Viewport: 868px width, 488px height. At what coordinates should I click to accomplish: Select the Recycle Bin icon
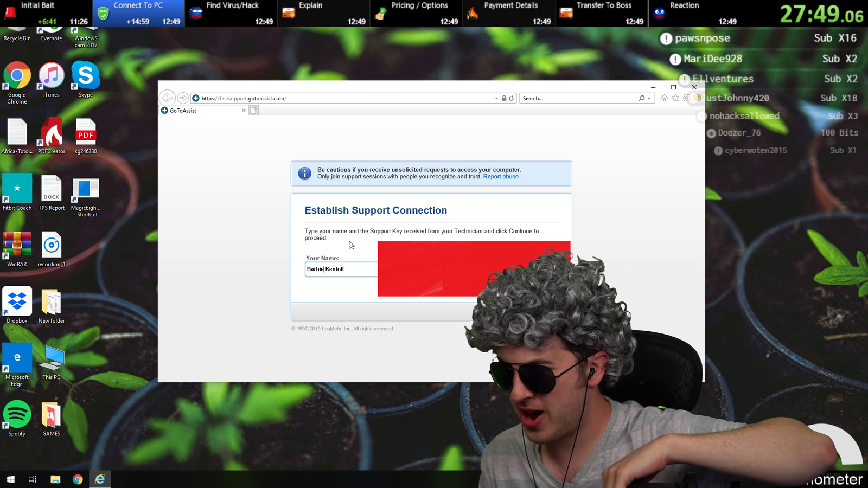pyautogui.click(x=17, y=35)
